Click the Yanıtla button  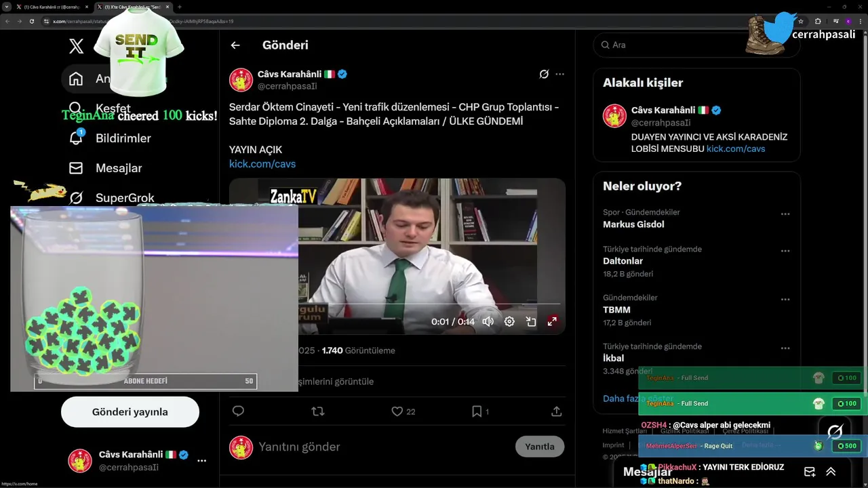[540, 447]
